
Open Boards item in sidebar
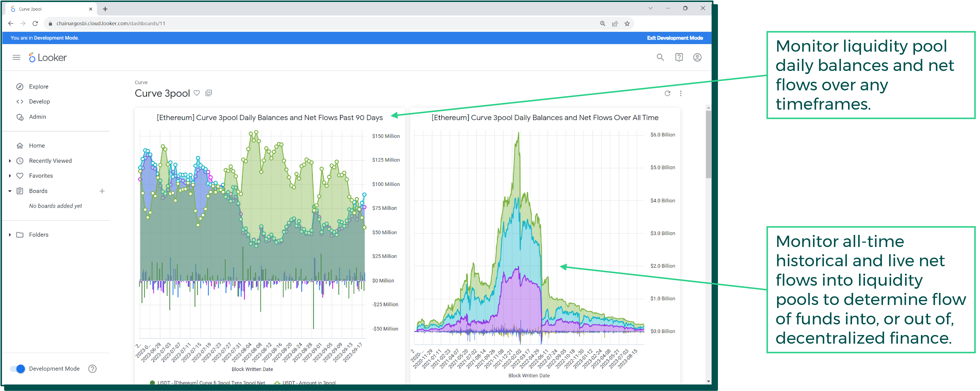[x=38, y=191]
